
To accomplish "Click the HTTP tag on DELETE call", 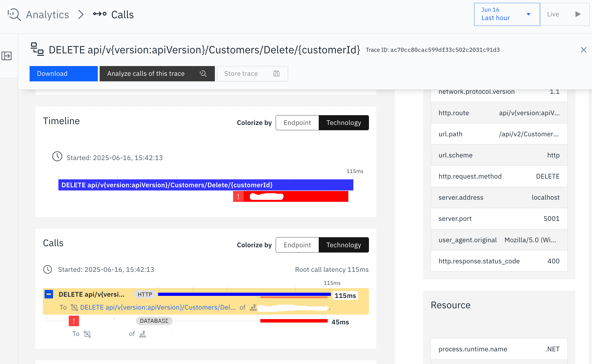I will (x=145, y=295).
